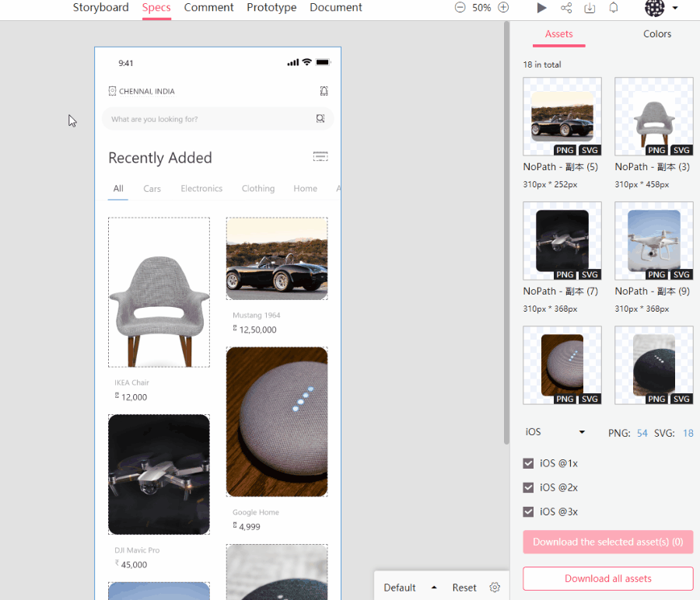Viewport: 700px width, 600px height.
Task: Click the user avatar icon
Action: [x=654, y=8]
